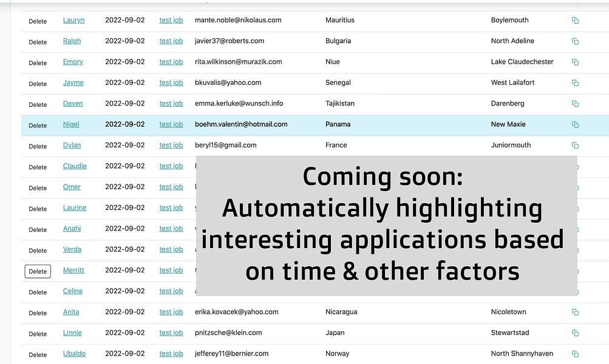Copy Deven's application row
The width and height of the screenshot is (609, 364).
pyautogui.click(x=575, y=104)
